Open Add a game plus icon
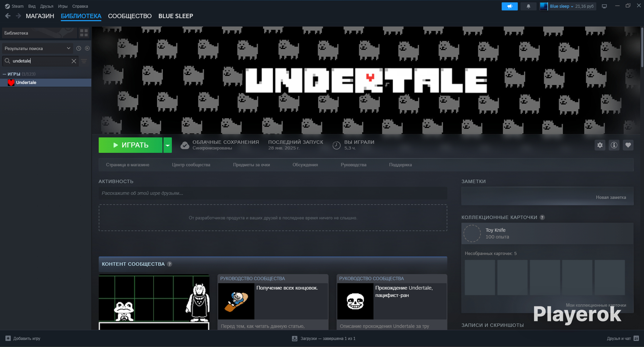 (8, 338)
